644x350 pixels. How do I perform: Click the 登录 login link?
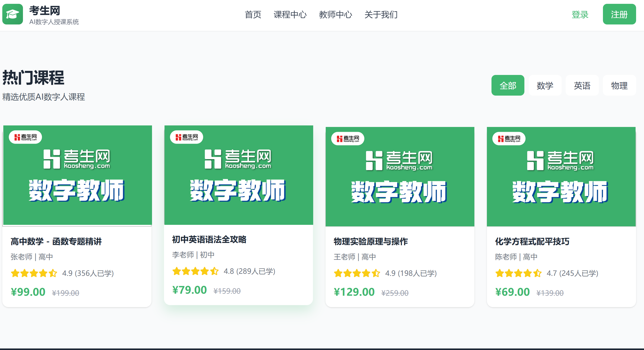580,15
